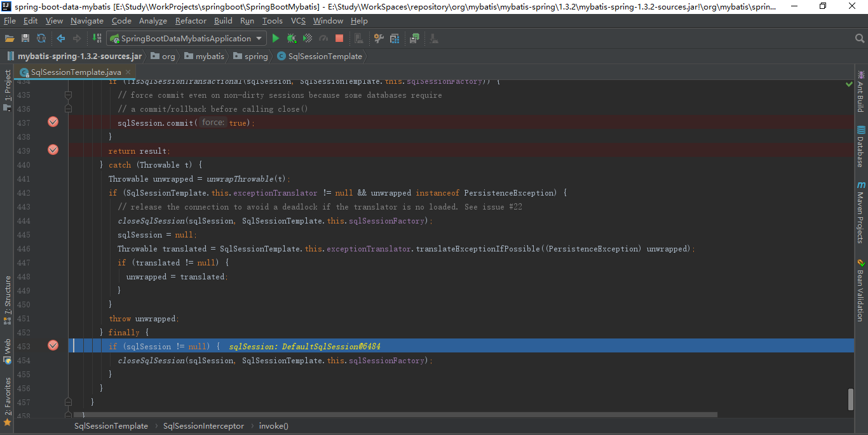868x435 pixels.
Task: Click the SqlSessionTemplate class icon in navigation bar
Action: (x=281, y=57)
